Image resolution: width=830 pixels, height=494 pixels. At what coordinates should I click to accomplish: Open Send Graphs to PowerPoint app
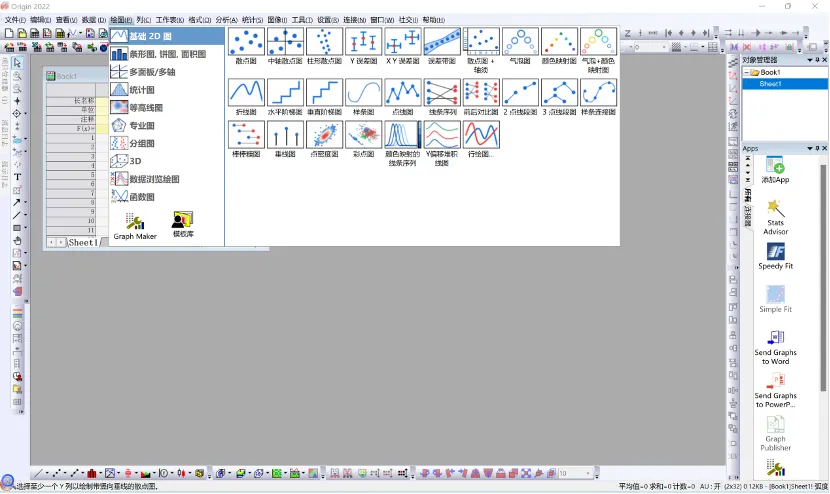pos(775,390)
